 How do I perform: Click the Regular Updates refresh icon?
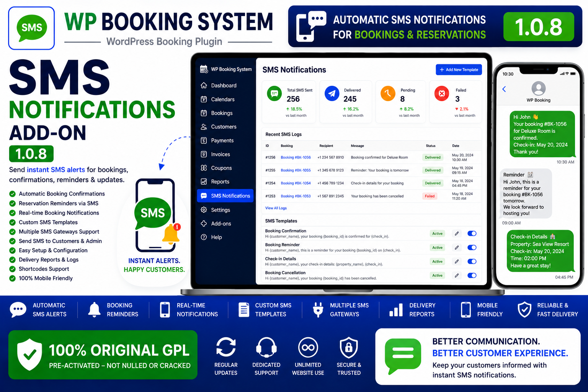[x=226, y=347]
